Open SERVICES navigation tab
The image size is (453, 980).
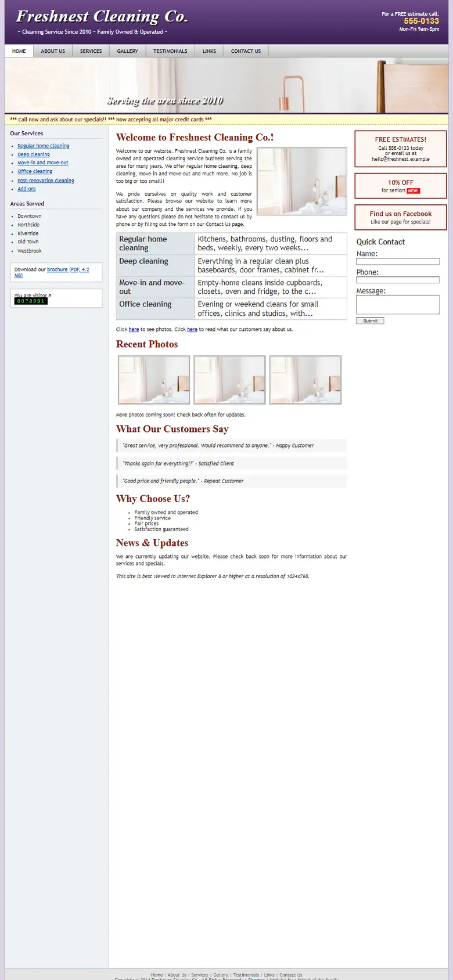[x=91, y=51]
